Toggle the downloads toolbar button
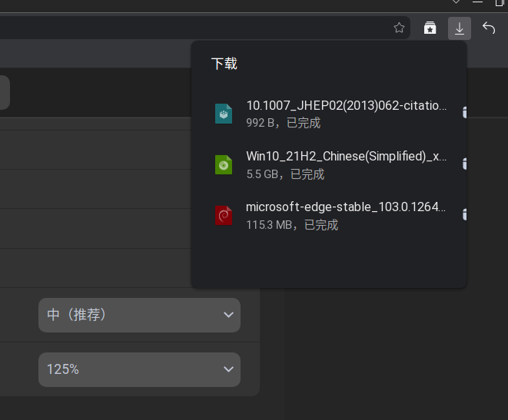Screen dimensions: 508x420 pos(460,28)
